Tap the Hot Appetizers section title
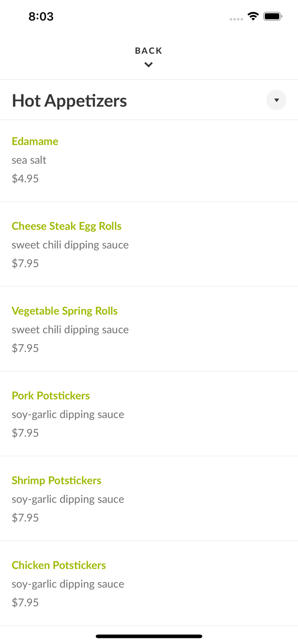298x644 pixels. click(69, 100)
